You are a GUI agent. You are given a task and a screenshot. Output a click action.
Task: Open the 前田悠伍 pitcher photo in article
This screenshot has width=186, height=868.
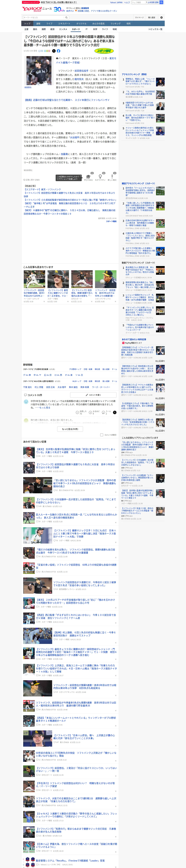[39, 71]
